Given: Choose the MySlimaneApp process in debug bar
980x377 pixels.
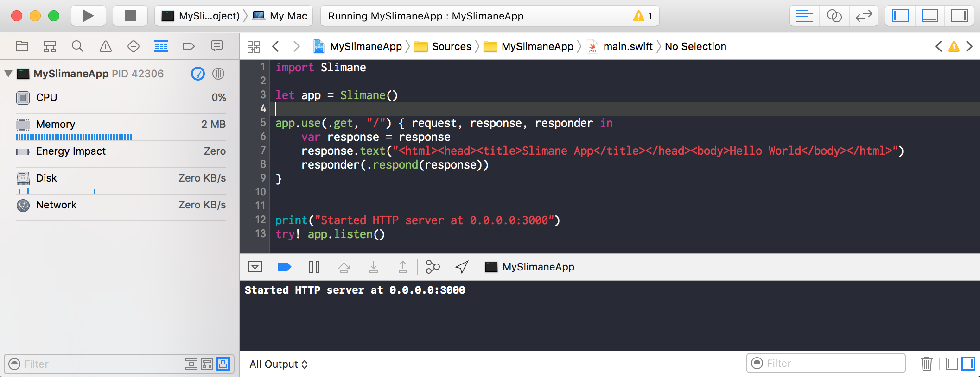Looking at the screenshot, I should [529, 267].
